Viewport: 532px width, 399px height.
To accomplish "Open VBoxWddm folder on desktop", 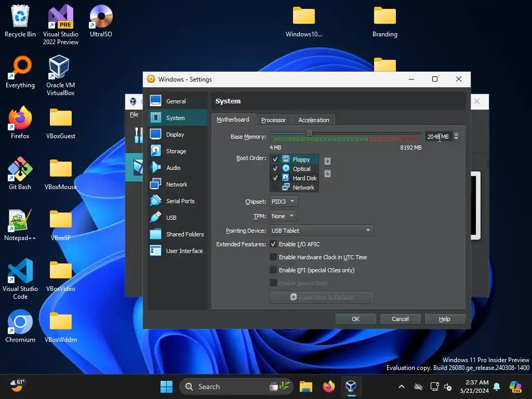I will pos(61,326).
